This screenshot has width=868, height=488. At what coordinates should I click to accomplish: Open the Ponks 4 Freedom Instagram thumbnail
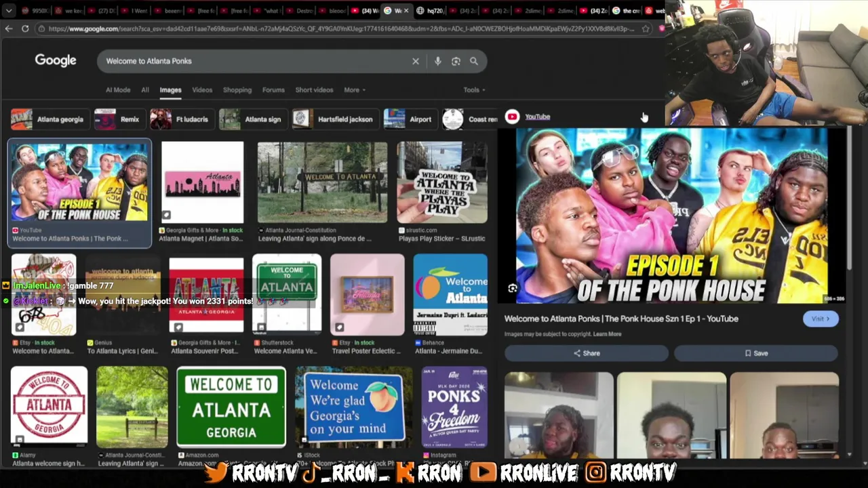(x=454, y=407)
